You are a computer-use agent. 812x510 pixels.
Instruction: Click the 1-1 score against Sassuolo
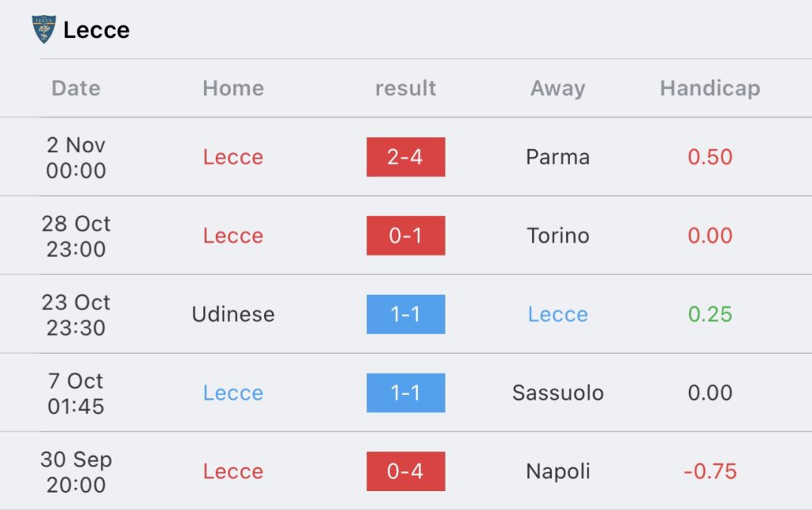405,393
